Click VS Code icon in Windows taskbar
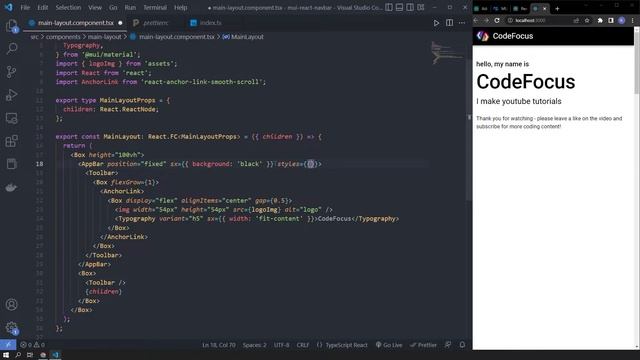Screen dimensions: 640x360 tap(56, 355)
